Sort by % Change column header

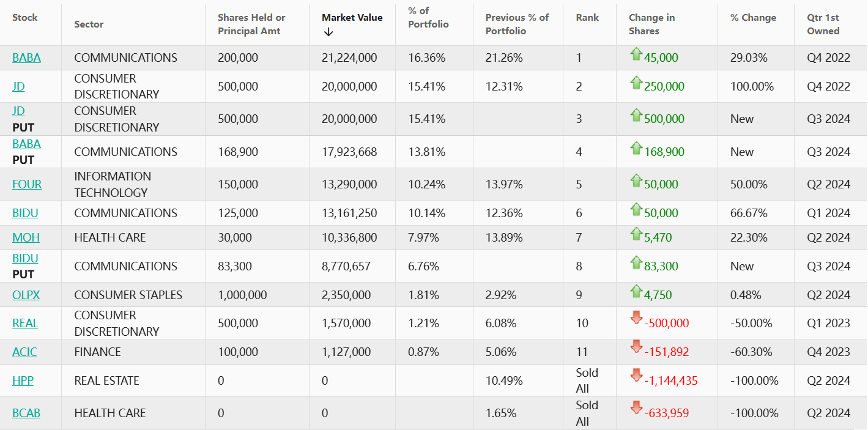[753, 17]
